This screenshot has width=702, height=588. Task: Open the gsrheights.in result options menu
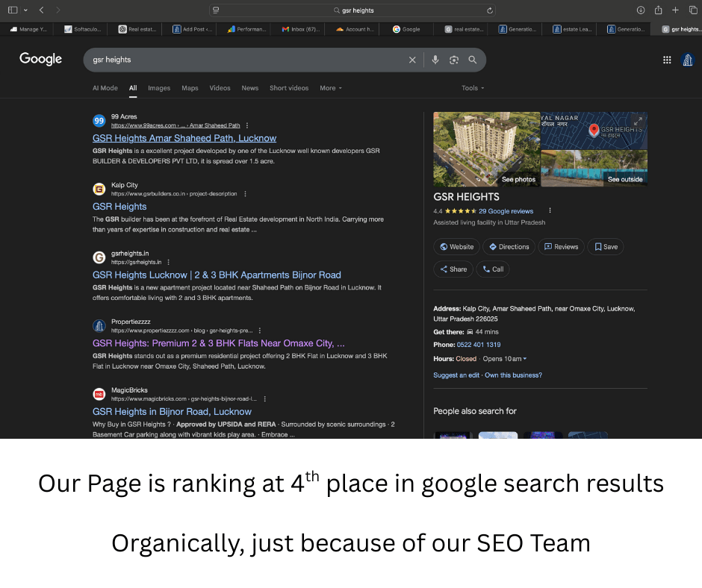(x=168, y=262)
